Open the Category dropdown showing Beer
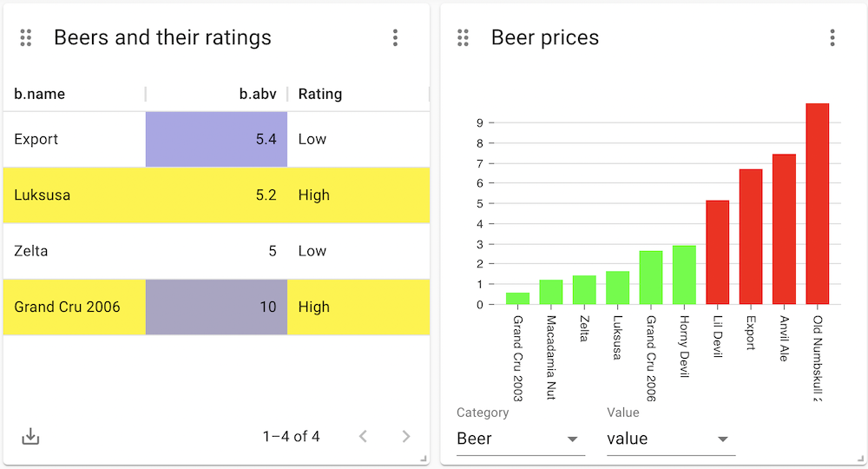 tap(520, 439)
